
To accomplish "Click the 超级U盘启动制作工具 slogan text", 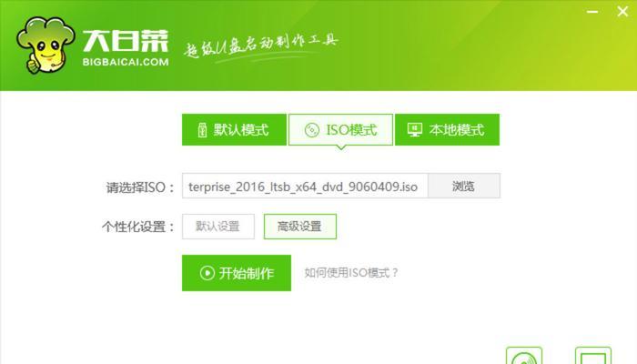I will pyautogui.click(x=260, y=47).
